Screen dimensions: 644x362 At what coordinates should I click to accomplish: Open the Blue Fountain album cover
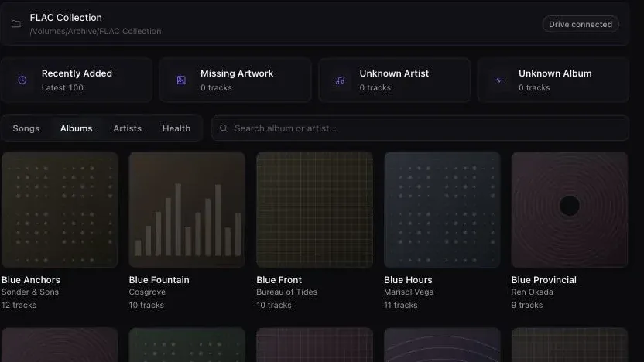187,210
